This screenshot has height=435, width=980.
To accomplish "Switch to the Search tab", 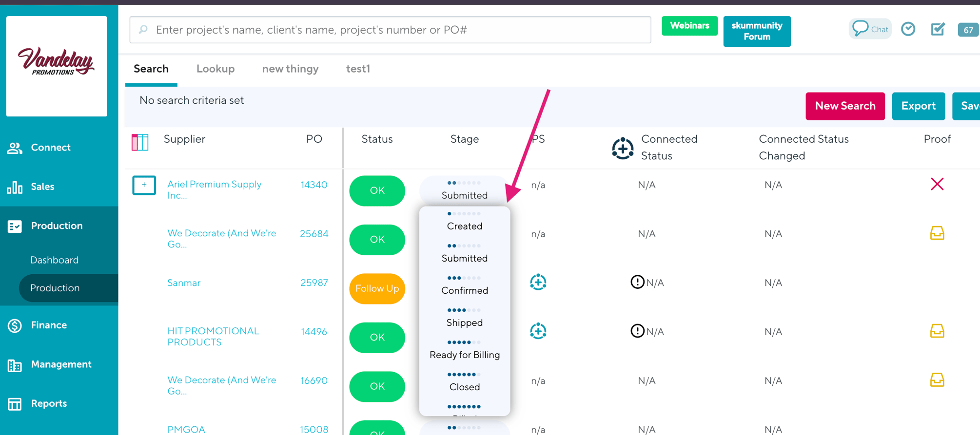I will (x=151, y=69).
